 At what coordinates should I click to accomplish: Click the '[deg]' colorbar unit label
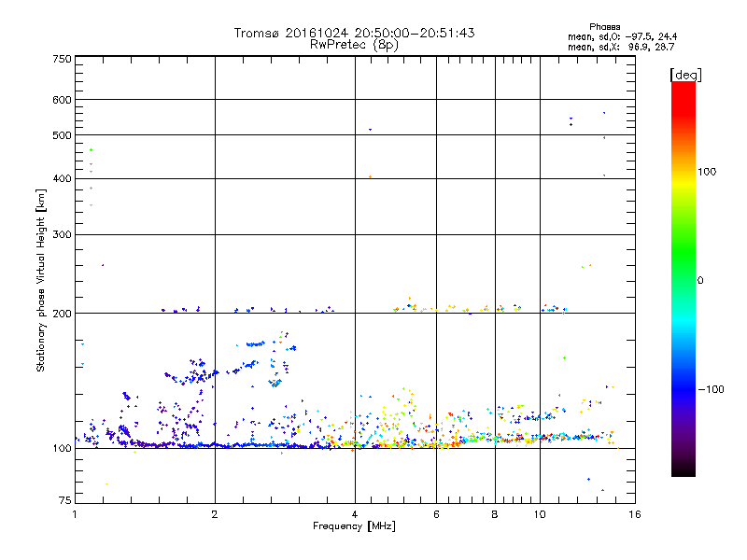(685, 75)
